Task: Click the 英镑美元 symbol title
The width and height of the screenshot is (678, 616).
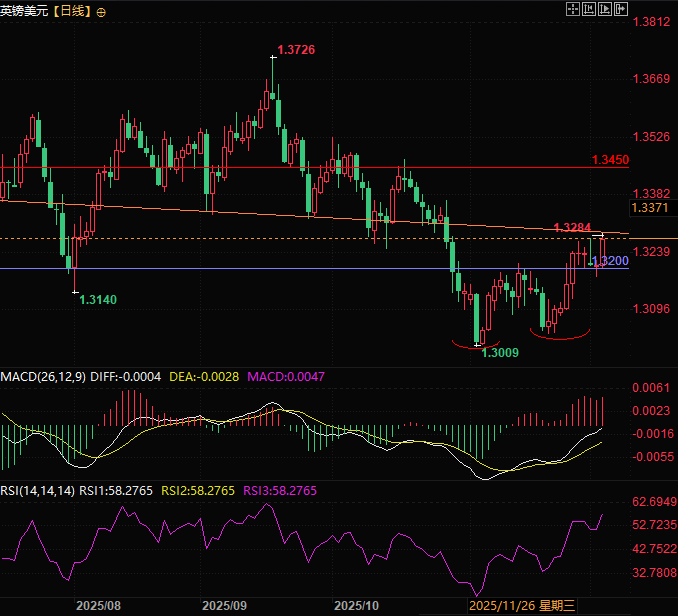Action: 27,11
